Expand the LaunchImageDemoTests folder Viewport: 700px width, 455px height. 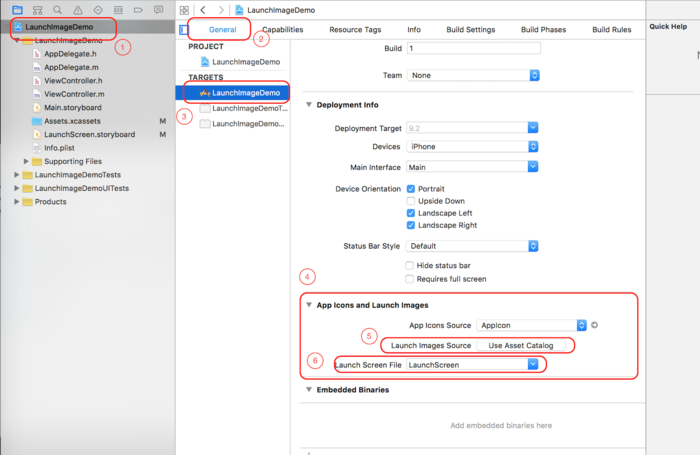coord(17,175)
